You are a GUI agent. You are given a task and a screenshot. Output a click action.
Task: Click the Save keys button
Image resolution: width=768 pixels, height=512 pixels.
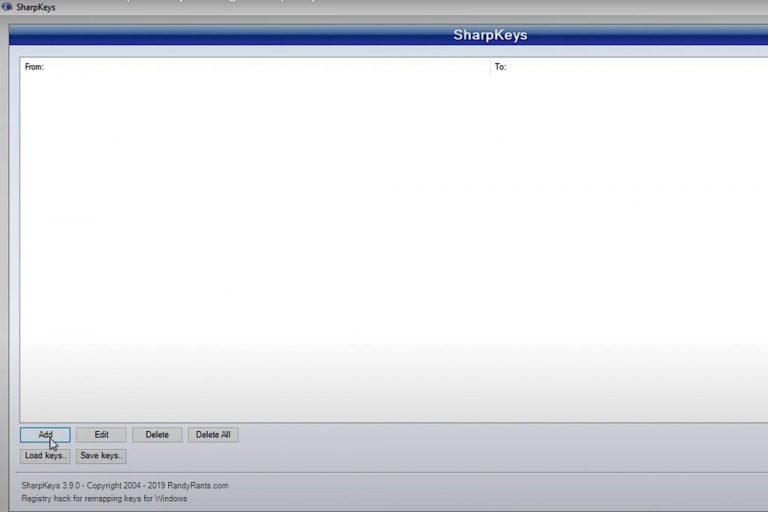pyautogui.click(x=101, y=456)
